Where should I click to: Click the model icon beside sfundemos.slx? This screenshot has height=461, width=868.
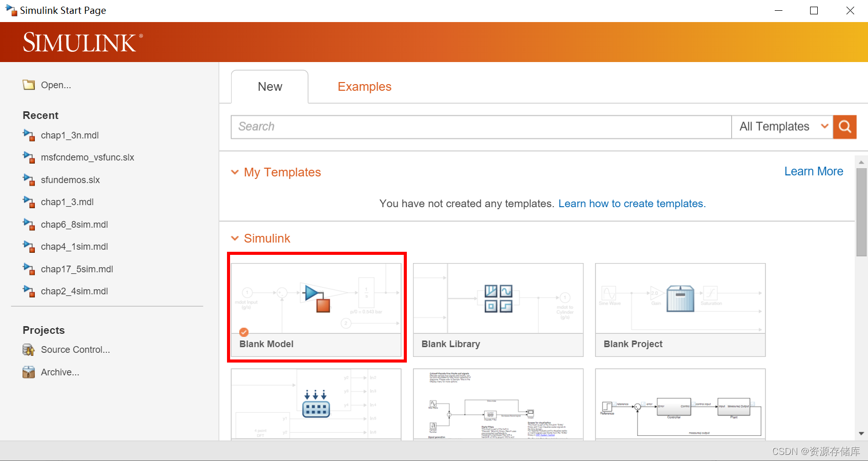pos(29,179)
